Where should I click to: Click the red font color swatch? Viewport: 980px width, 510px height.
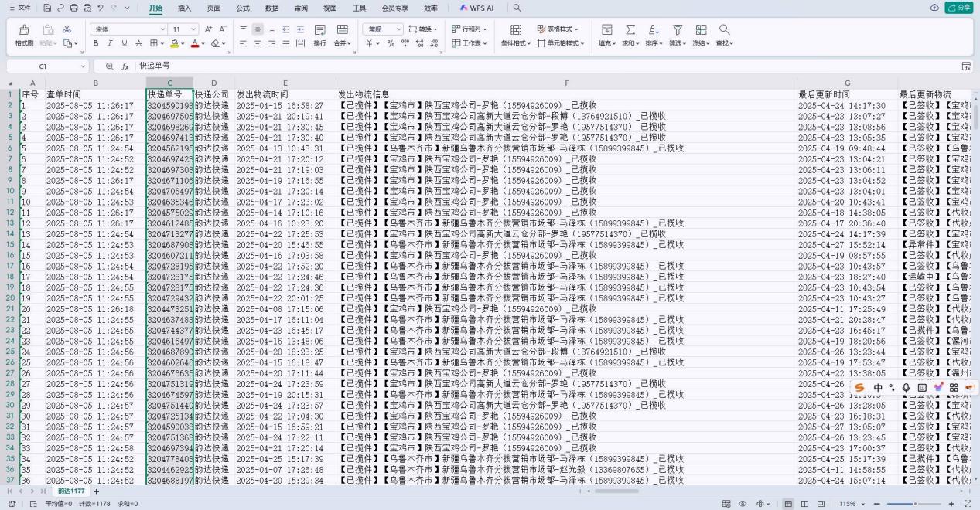coord(195,43)
